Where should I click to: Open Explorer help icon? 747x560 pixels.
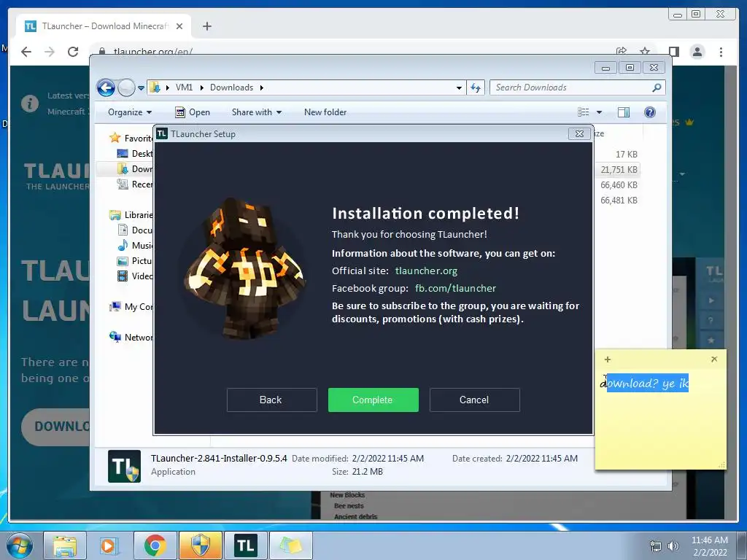pyautogui.click(x=650, y=112)
